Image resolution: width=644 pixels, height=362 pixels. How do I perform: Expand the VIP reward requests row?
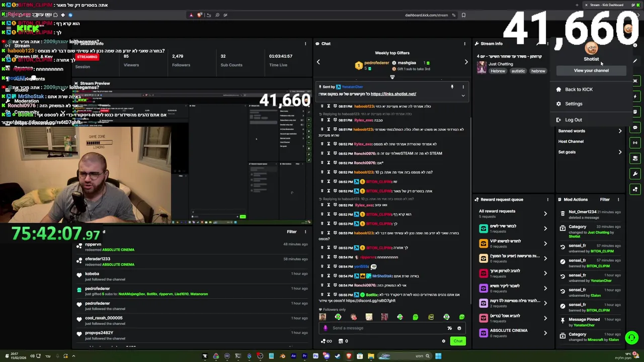coord(513,243)
